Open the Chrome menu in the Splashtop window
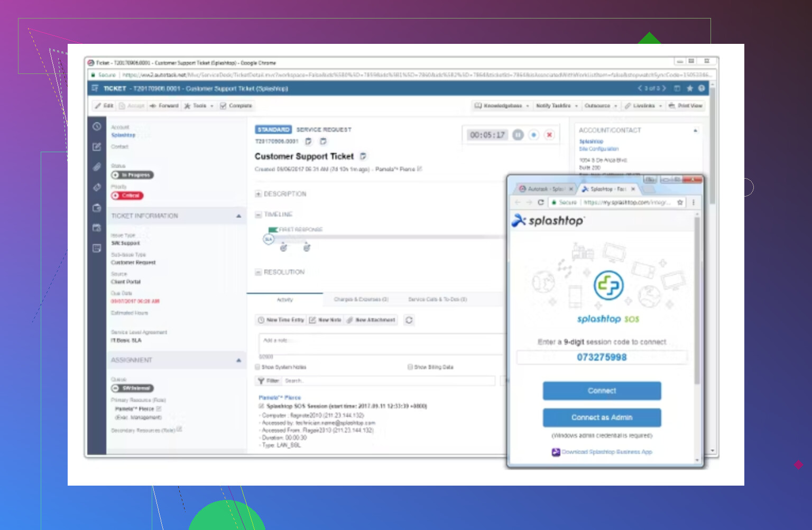Screen dimensions: 812x530 (694, 202)
